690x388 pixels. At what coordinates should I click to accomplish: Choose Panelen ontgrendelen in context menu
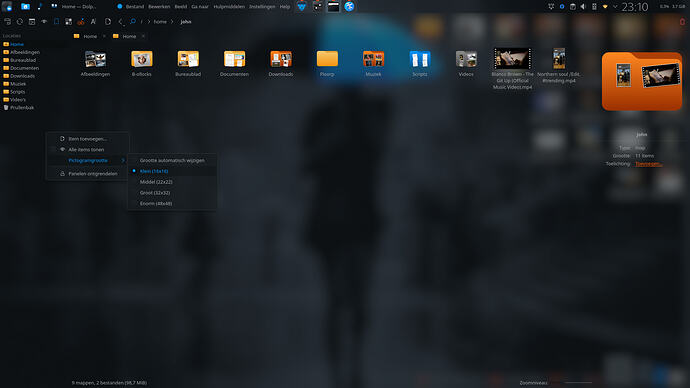[88, 174]
